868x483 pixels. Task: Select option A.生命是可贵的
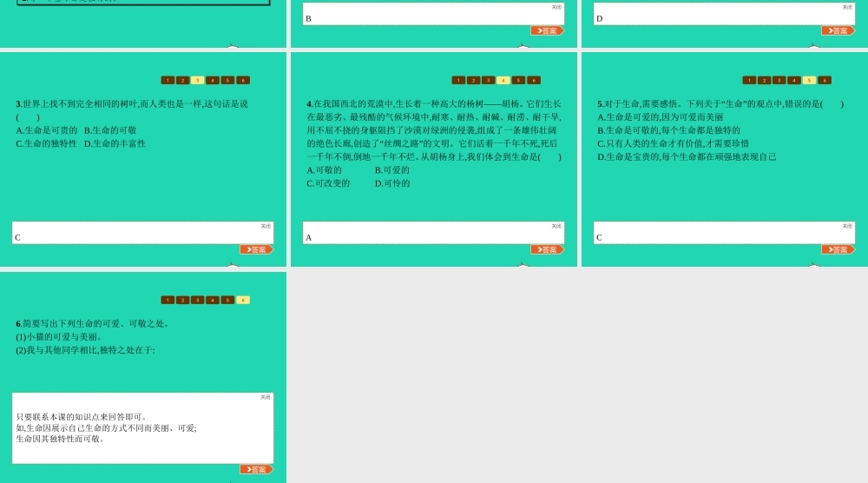point(47,130)
